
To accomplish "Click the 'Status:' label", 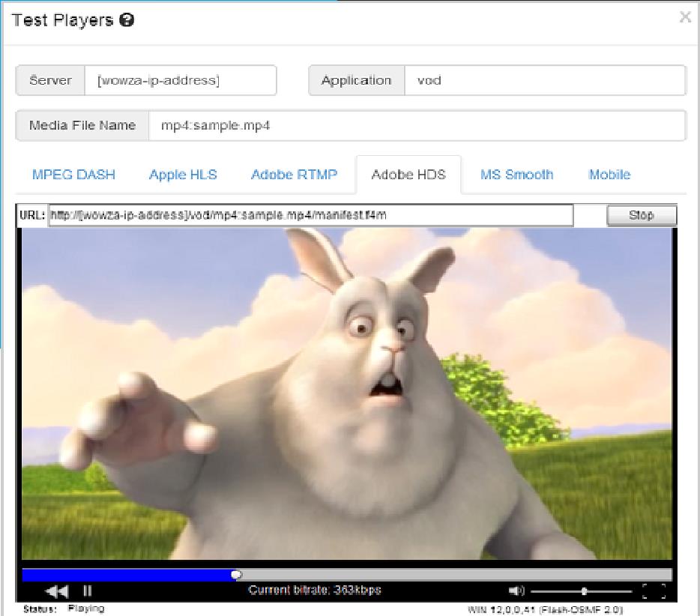I will point(40,609).
